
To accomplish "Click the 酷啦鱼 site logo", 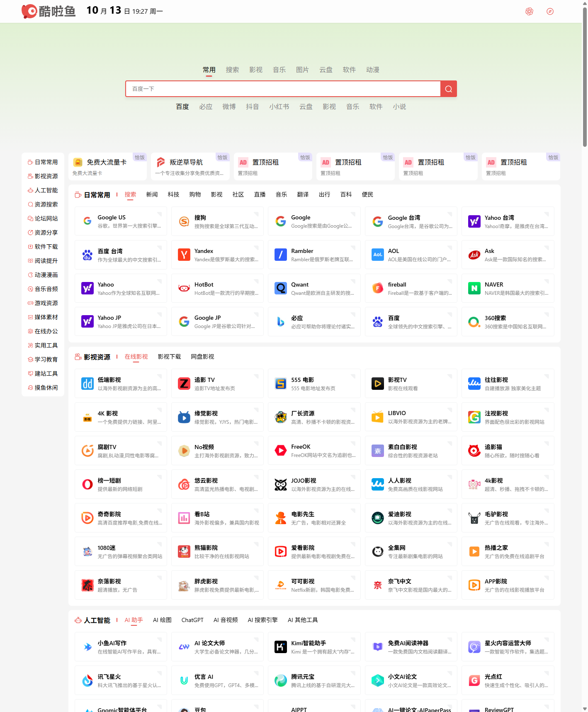I will 49,11.
